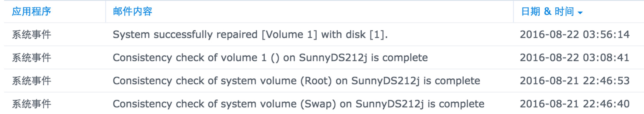Click the divider before the 日期 & 时间 header

513,11
